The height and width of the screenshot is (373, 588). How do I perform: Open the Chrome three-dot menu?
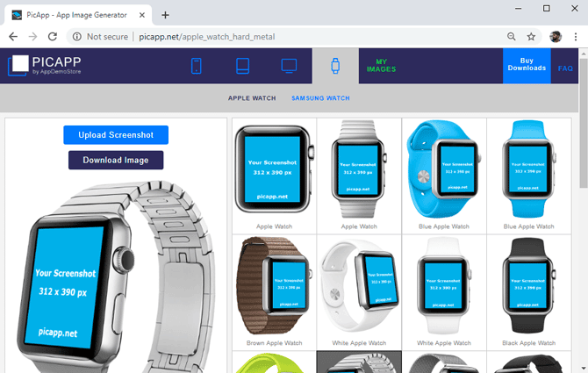[575, 37]
